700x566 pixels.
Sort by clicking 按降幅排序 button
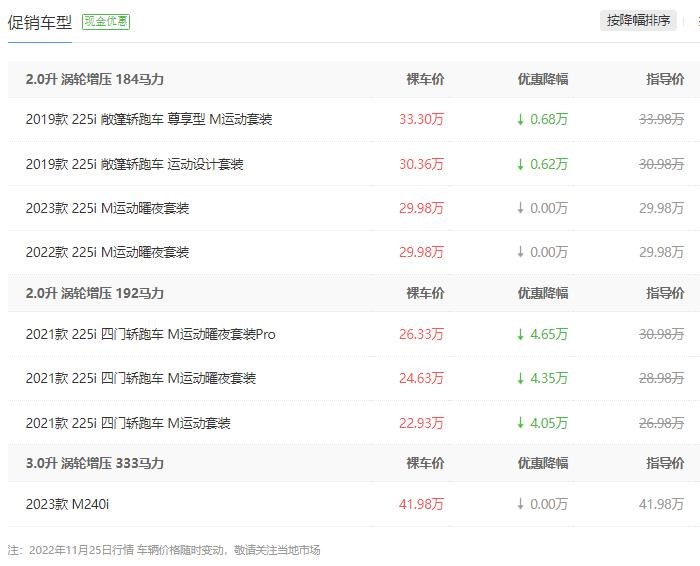(x=638, y=21)
